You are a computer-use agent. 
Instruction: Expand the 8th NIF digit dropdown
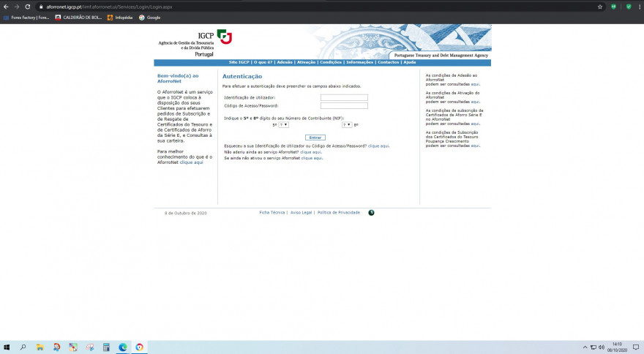[347, 125]
